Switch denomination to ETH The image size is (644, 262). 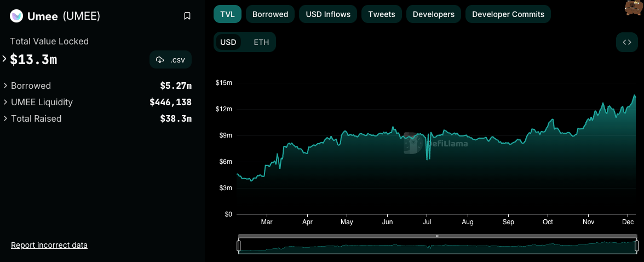coord(261,42)
